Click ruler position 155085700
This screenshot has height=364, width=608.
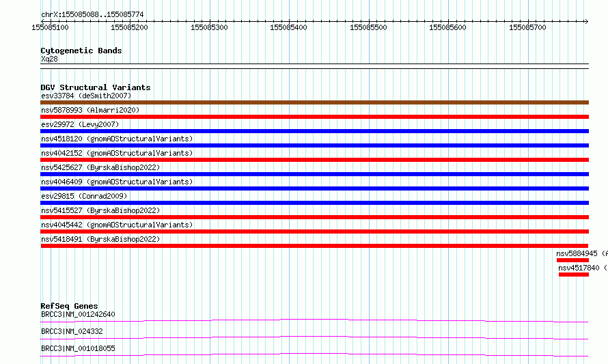[527, 27]
